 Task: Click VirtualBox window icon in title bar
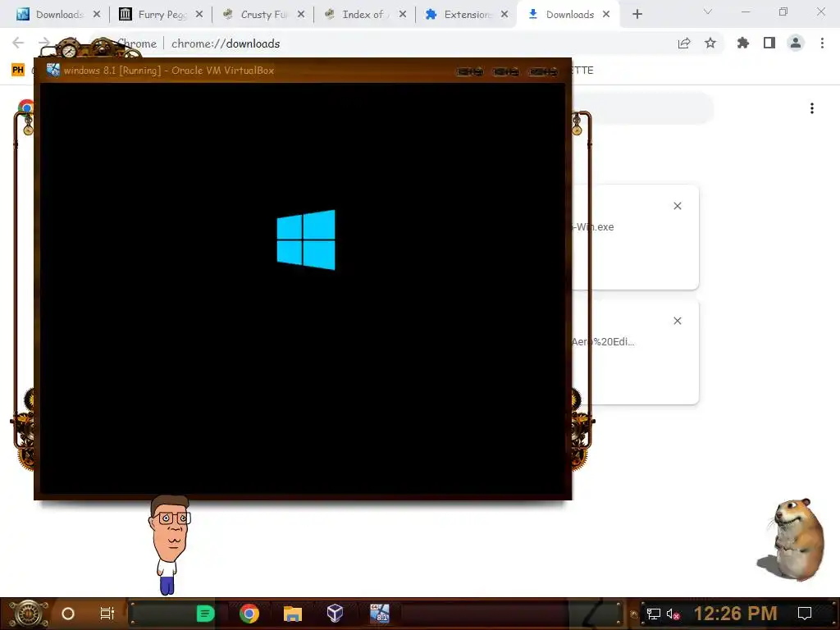click(53, 71)
